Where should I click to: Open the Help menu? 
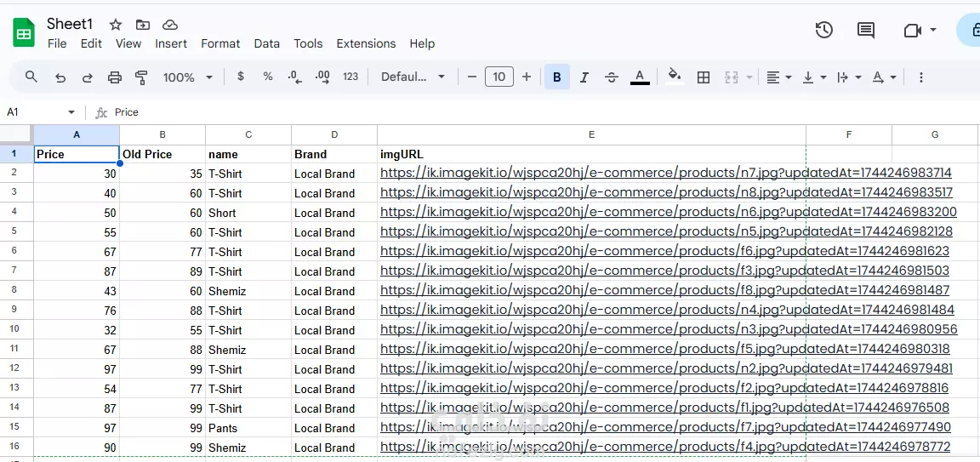(422, 43)
